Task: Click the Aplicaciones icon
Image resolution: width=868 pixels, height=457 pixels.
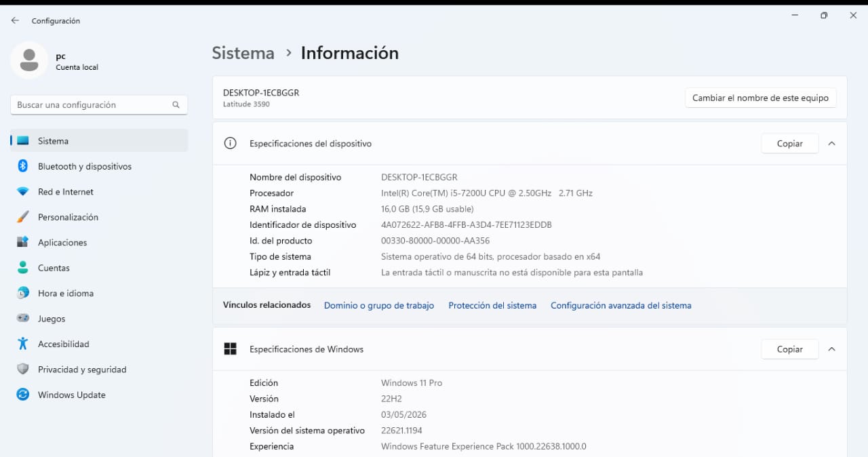Action: (x=23, y=242)
